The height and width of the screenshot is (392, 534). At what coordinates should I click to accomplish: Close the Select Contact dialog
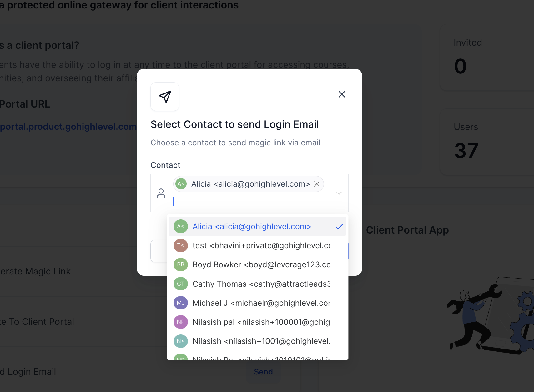pos(342,94)
